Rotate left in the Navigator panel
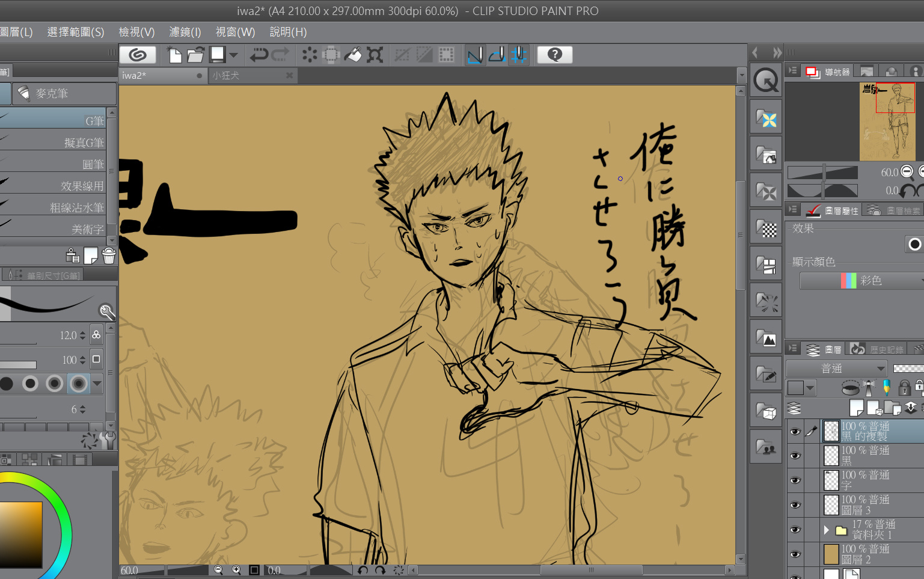The width and height of the screenshot is (924, 579). (907, 191)
